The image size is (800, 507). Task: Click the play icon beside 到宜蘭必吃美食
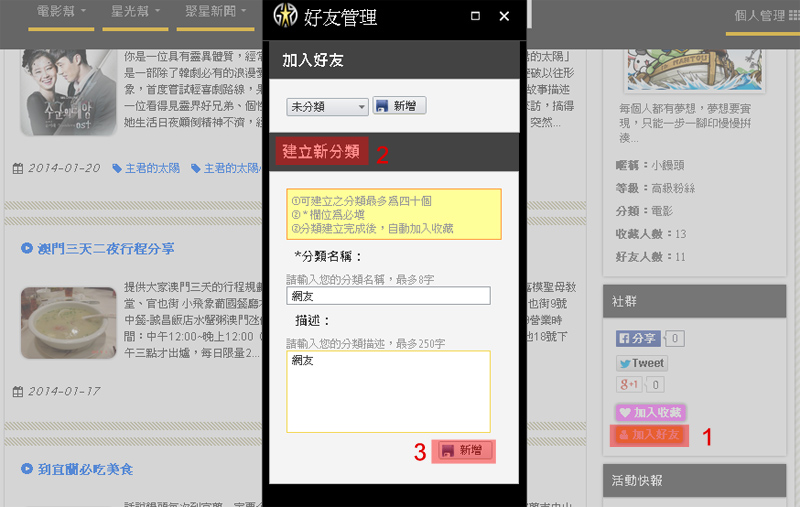pyautogui.click(x=27, y=468)
